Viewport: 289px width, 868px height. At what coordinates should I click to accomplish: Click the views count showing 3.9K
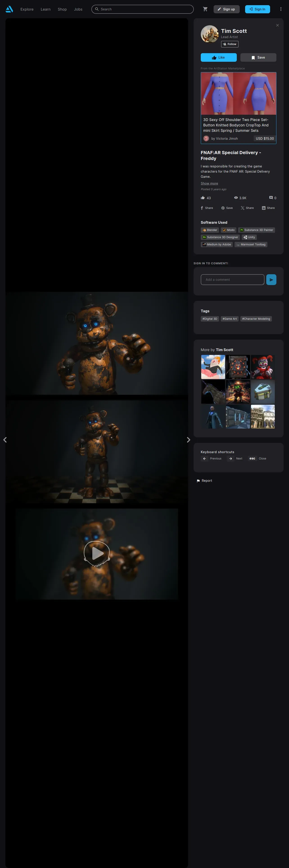coord(240,198)
